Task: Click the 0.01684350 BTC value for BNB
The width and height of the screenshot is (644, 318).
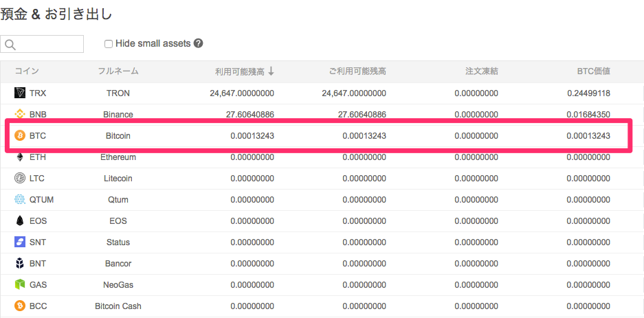Action: point(588,115)
